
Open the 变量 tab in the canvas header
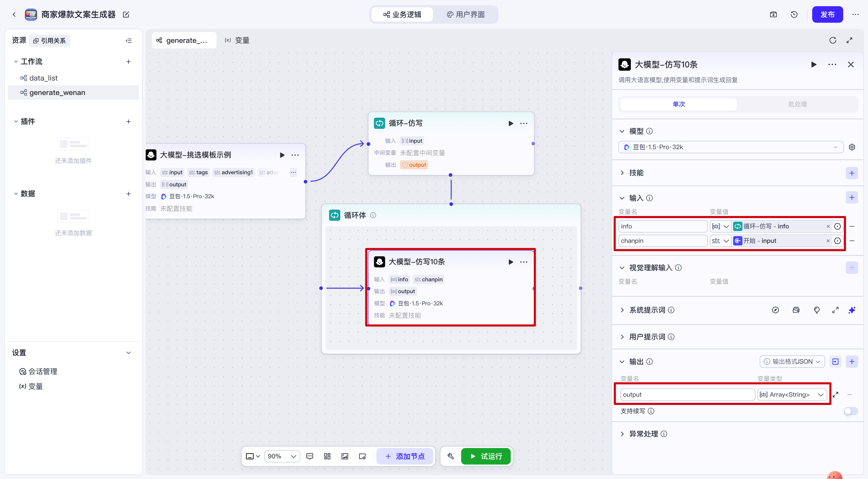click(x=237, y=41)
